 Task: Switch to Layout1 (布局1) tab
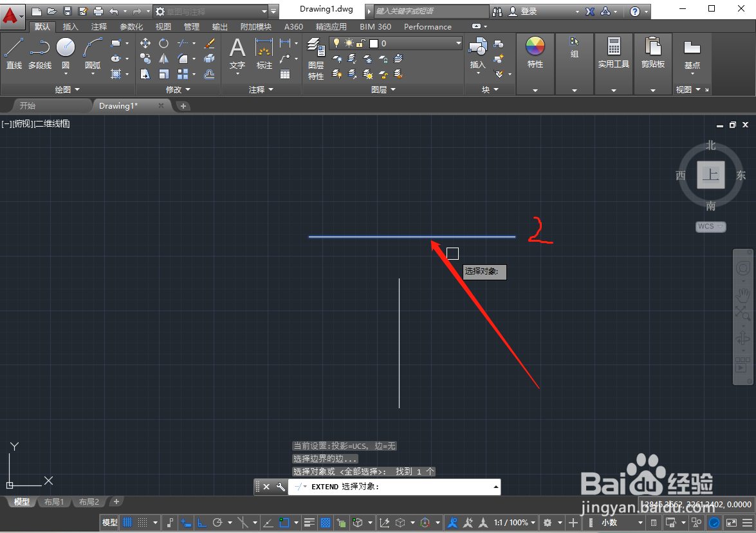point(54,501)
